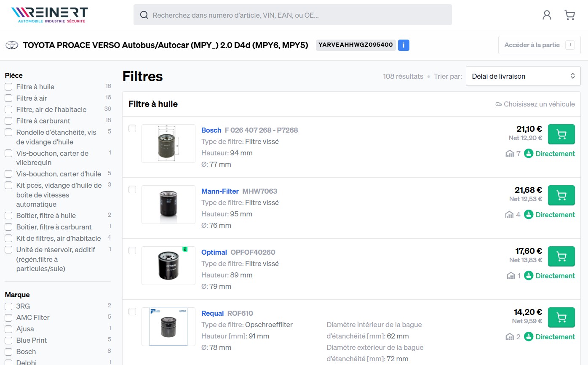Open the Requal ROF610 thumbnail

tap(168, 327)
